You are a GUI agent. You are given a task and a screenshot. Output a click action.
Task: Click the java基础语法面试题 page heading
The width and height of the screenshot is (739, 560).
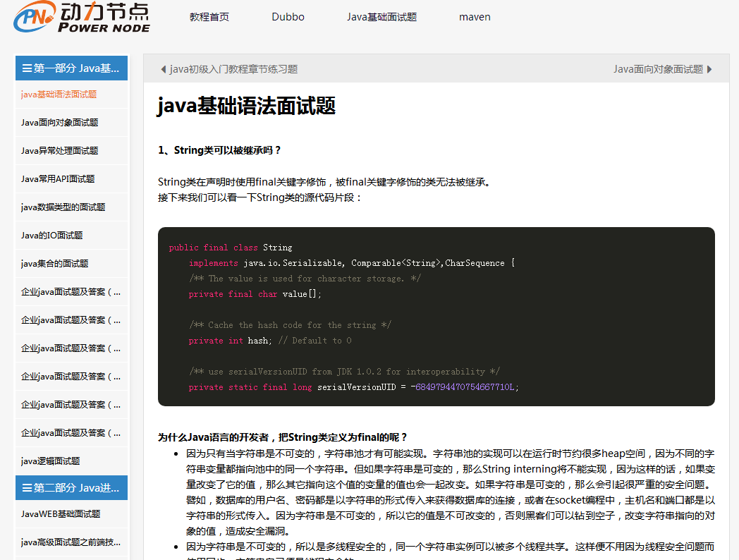[x=247, y=106]
